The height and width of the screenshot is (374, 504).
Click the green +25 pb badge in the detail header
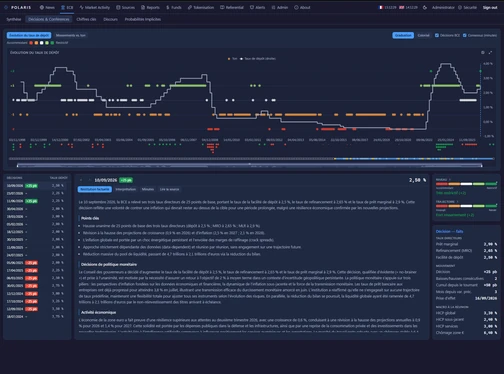[126, 180]
